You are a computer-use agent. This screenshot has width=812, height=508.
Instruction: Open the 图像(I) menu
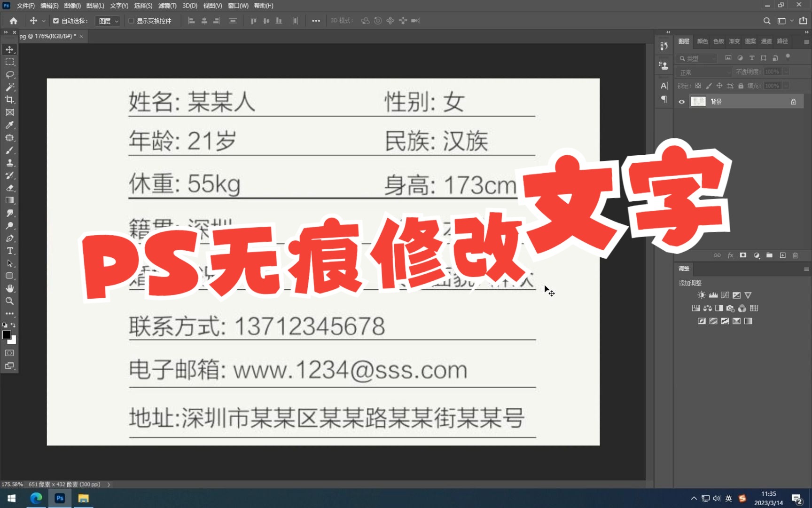coord(72,6)
